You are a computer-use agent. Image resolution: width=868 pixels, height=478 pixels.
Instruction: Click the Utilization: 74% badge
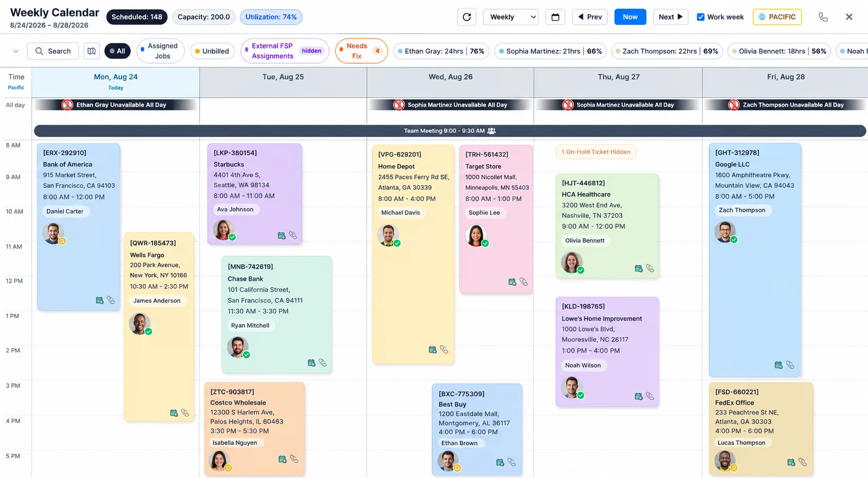click(x=271, y=17)
